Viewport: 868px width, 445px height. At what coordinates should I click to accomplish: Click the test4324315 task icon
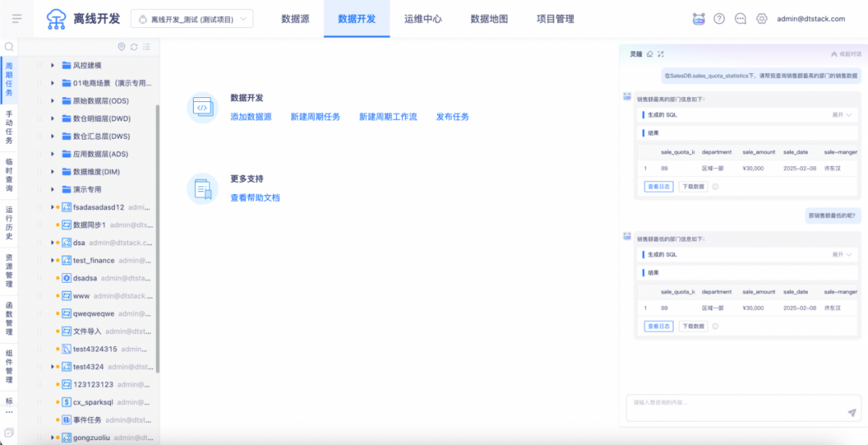pos(67,349)
